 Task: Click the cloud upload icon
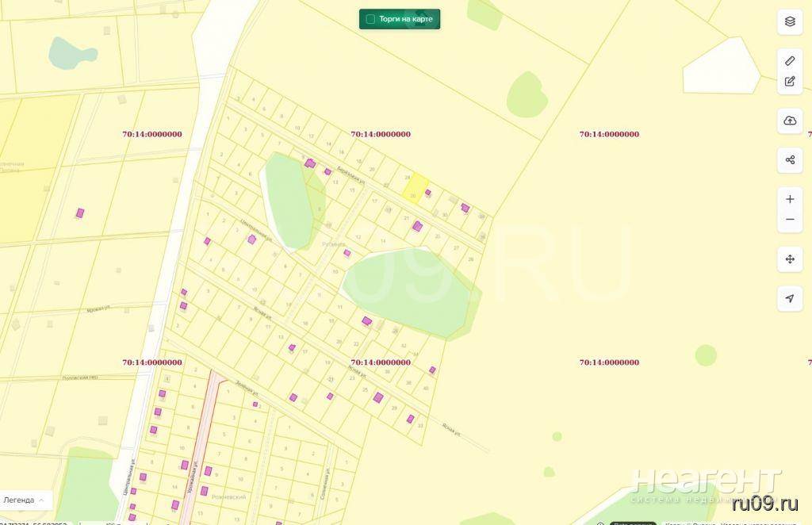coord(790,121)
